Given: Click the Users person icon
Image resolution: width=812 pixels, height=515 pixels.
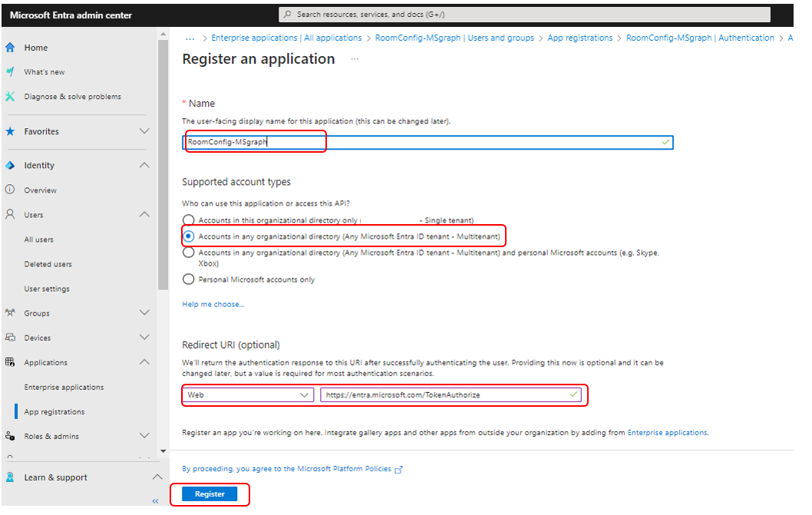Looking at the screenshot, I should tap(10, 214).
